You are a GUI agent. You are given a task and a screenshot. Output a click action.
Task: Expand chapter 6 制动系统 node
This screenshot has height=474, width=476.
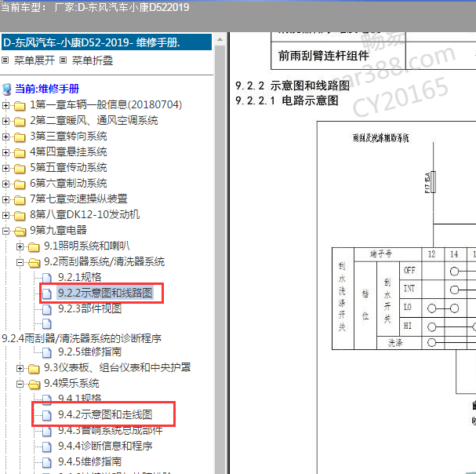[5, 184]
